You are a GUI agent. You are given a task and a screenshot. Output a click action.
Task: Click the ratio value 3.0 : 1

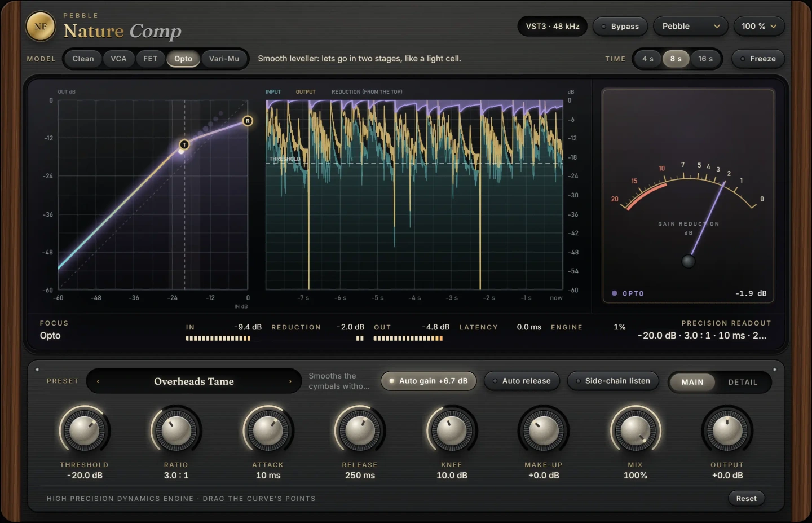pos(176,476)
